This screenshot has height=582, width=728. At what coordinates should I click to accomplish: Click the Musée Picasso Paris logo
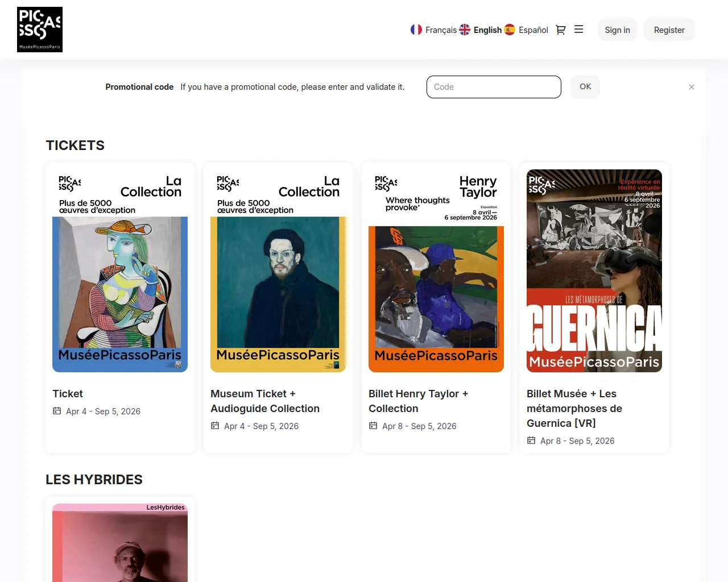[40, 30]
